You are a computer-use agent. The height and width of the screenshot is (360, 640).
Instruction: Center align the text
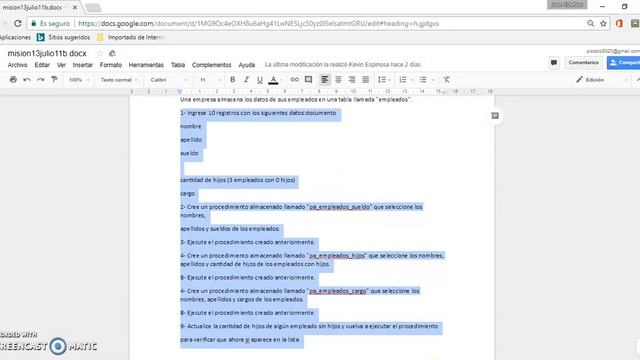338,80
